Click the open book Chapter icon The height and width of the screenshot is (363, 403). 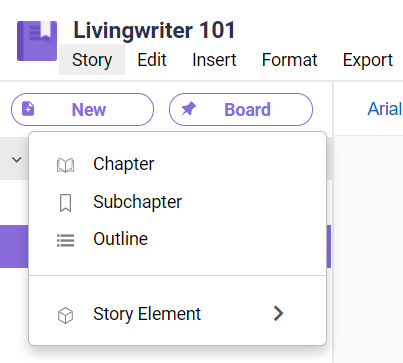(x=65, y=165)
